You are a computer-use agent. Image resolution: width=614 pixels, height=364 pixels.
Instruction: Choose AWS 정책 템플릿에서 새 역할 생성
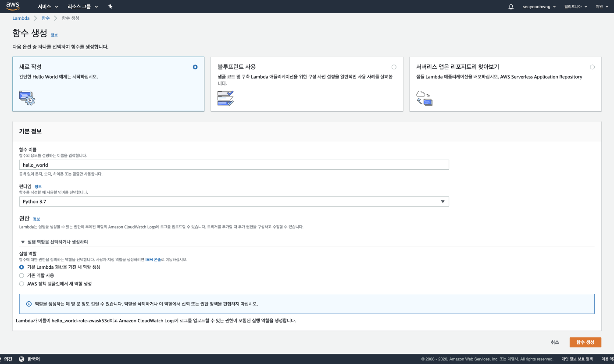[21, 284]
